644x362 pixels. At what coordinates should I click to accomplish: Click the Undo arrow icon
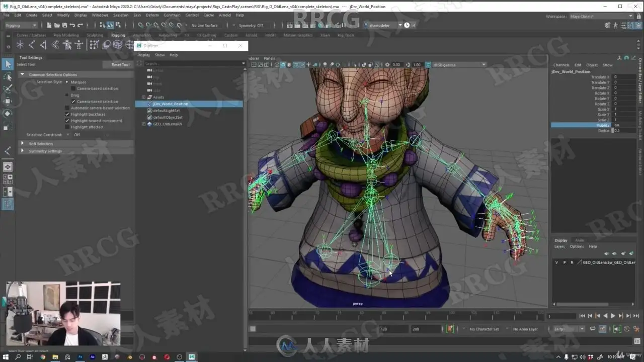[72, 25]
